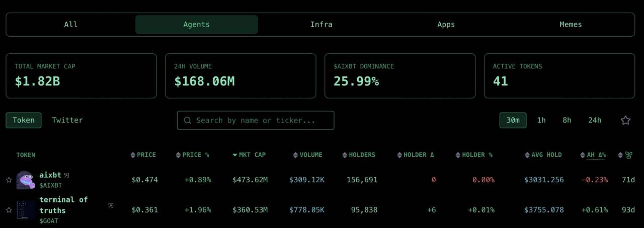644x228 pixels.
Task: Switch to the Infra tab
Action: tap(321, 24)
